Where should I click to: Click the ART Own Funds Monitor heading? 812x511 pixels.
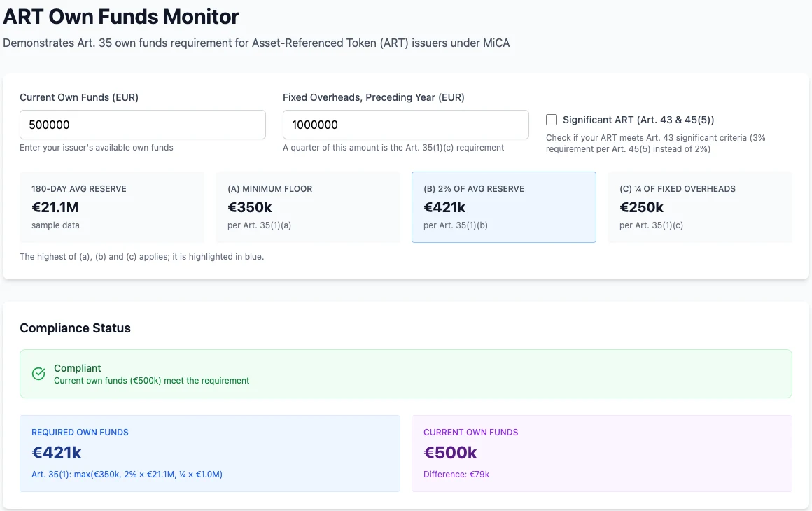(121, 17)
